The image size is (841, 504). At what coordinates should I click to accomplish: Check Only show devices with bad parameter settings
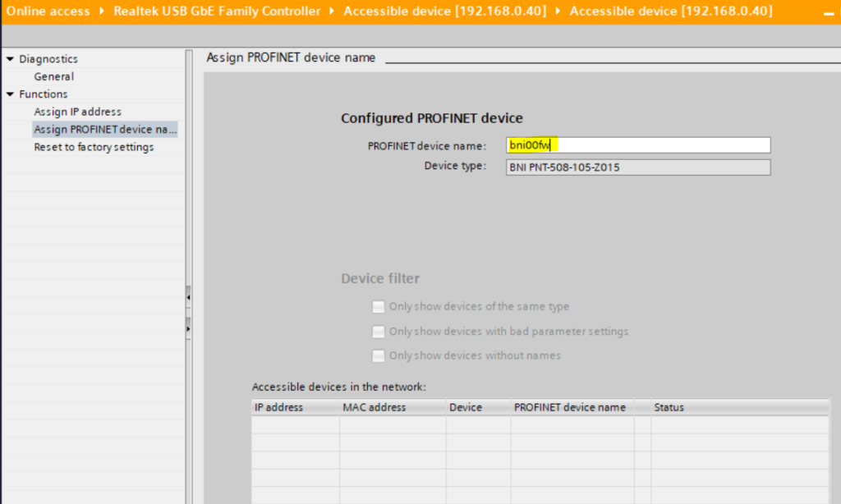point(378,332)
